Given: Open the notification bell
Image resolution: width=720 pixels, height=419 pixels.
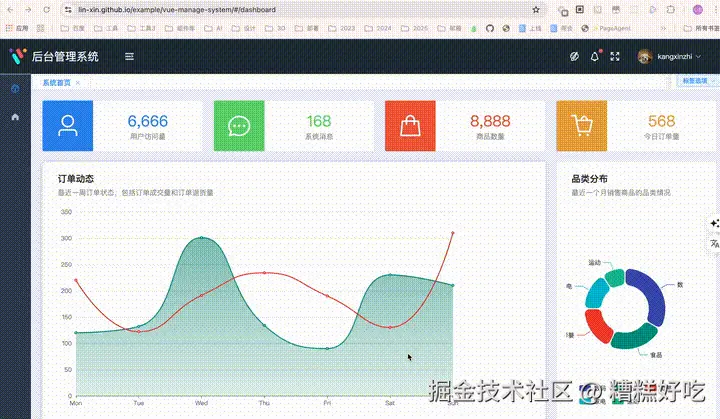Looking at the screenshot, I should (x=595, y=57).
